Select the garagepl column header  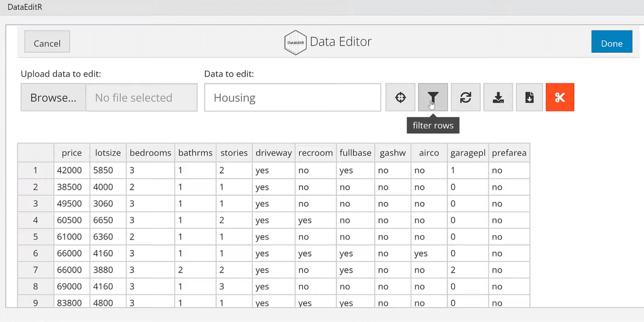pos(468,153)
